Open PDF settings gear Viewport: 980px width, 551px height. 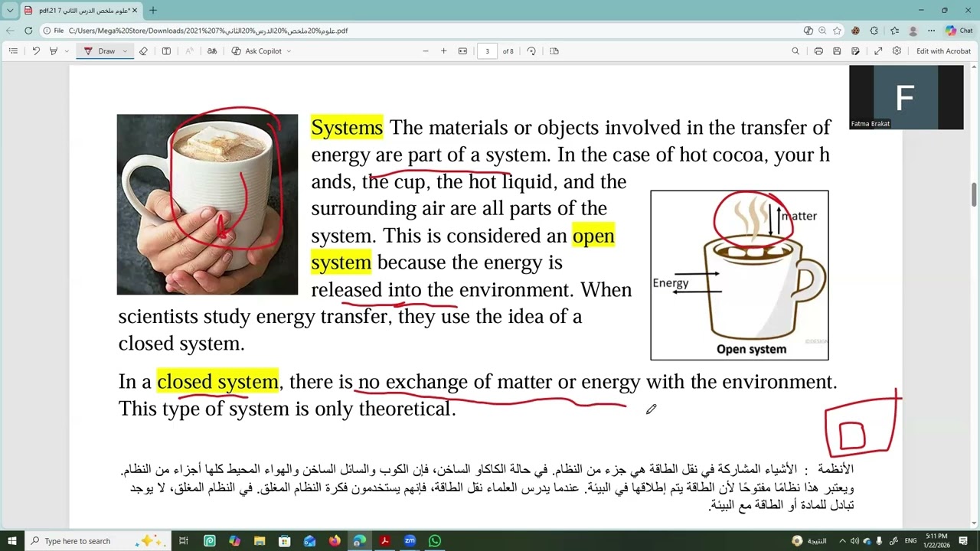[897, 51]
